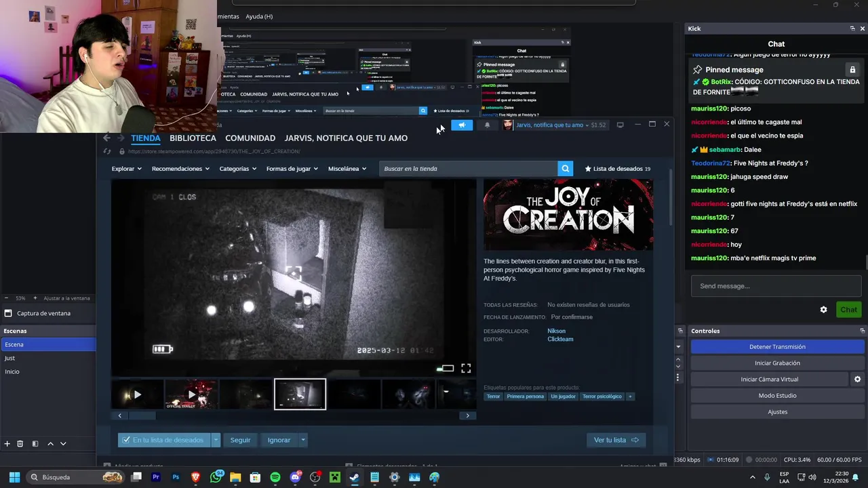The width and height of the screenshot is (868, 488).
Task: Open Lista de deseados link
Action: (x=617, y=169)
